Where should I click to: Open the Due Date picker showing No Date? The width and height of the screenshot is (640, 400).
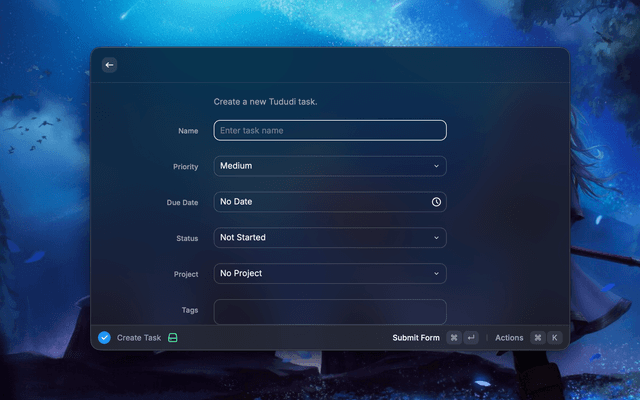tap(320, 202)
